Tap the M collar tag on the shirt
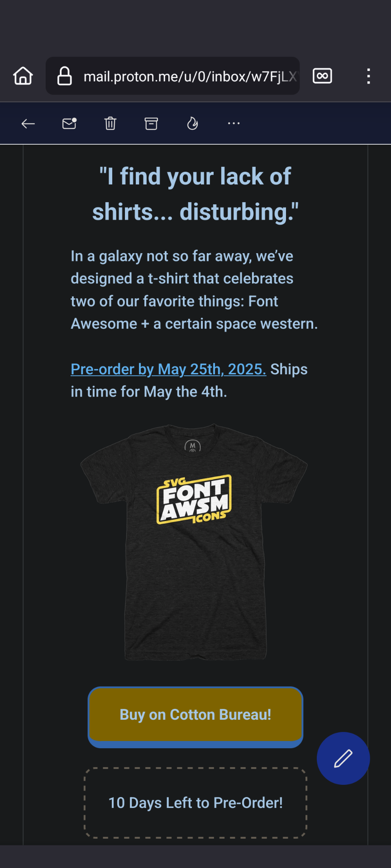The image size is (391, 868). (193, 446)
